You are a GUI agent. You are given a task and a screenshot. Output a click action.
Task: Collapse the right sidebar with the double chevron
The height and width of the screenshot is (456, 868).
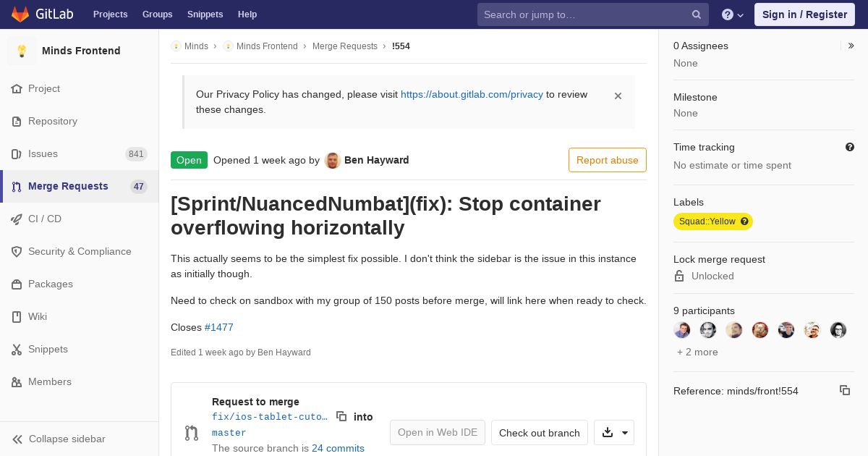coord(851,46)
